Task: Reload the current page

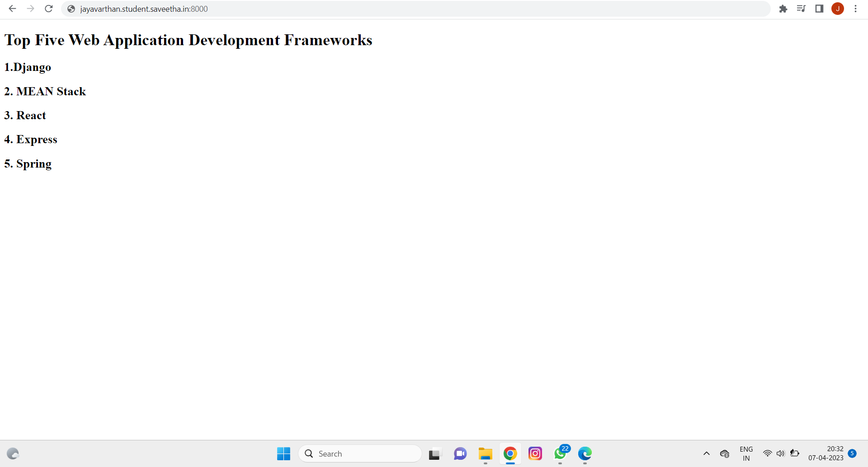Action: (x=49, y=9)
